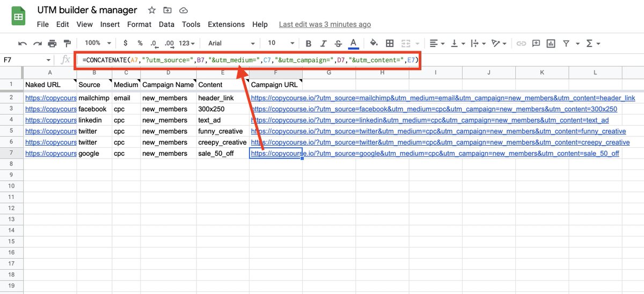
Task: Open the Extensions menu
Action: click(226, 24)
